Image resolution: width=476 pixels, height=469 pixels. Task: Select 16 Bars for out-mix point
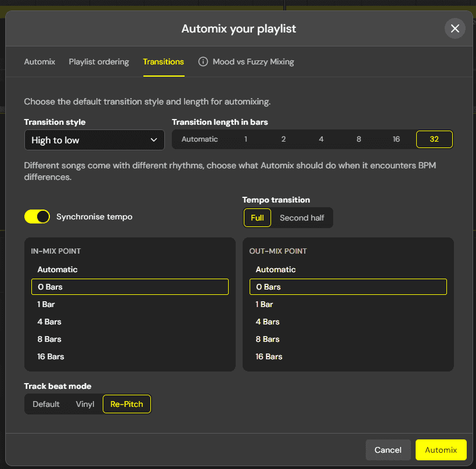coord(269,356)
